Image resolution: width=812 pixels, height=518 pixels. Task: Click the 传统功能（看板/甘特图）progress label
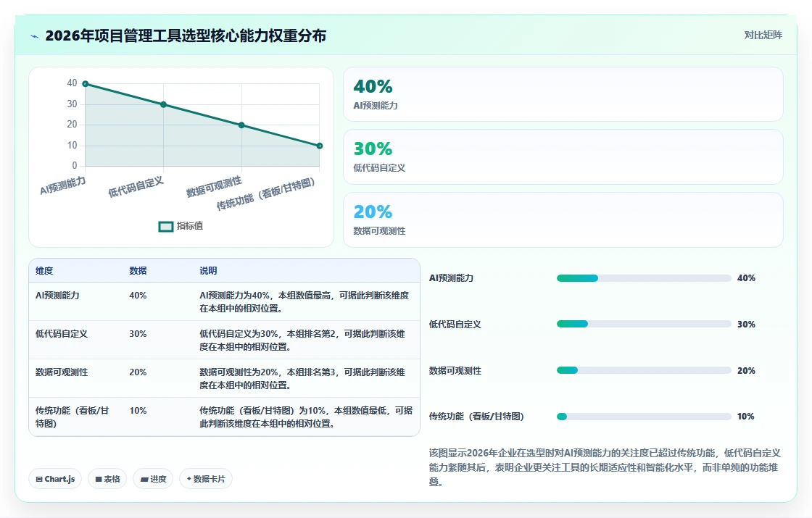476,417
